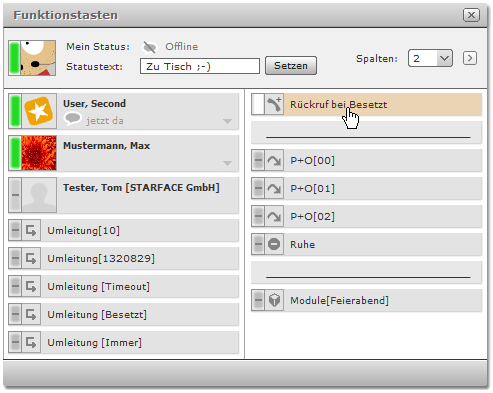Click the Umleitung[10] redirect icon

(x=31, y=230)
